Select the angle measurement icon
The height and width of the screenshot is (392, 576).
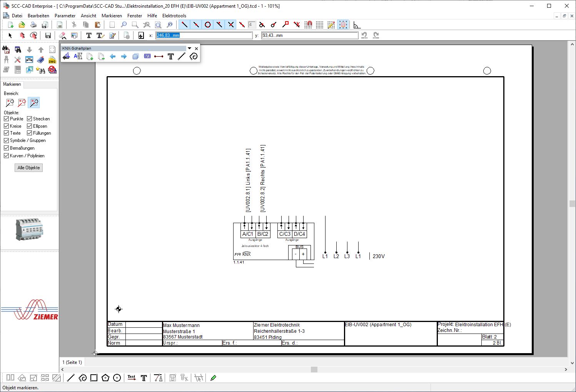pos(357,25)
